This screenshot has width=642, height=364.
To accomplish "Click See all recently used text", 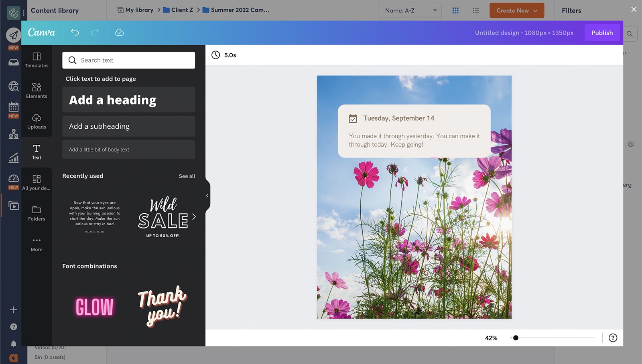I will pos(187,176).
